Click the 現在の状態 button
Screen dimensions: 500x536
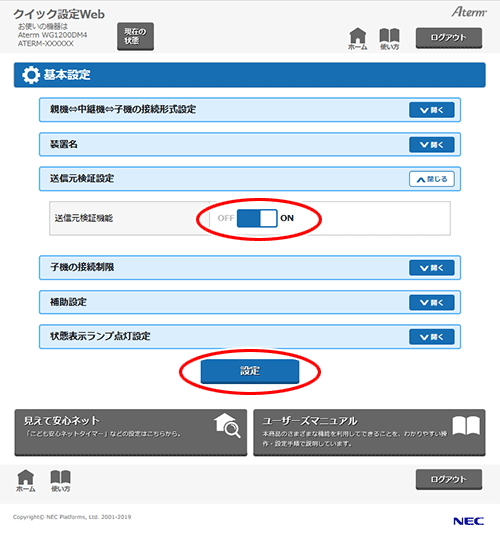point(135,36)
